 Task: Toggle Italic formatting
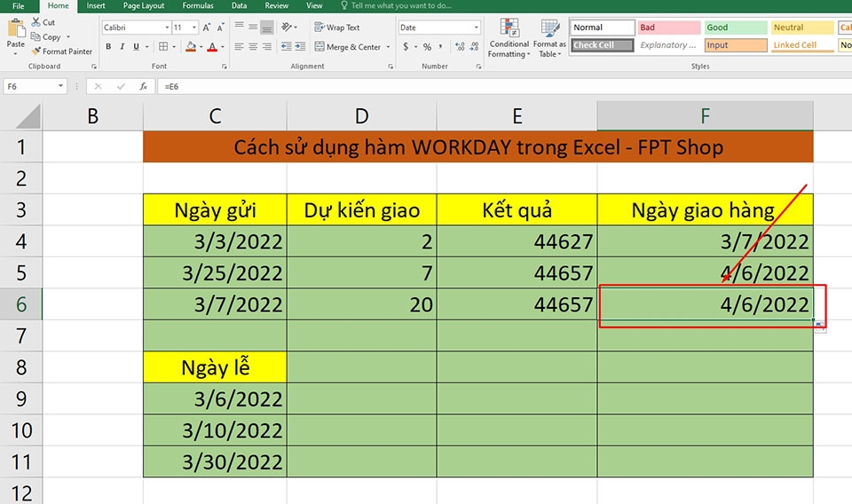[122, 47]
